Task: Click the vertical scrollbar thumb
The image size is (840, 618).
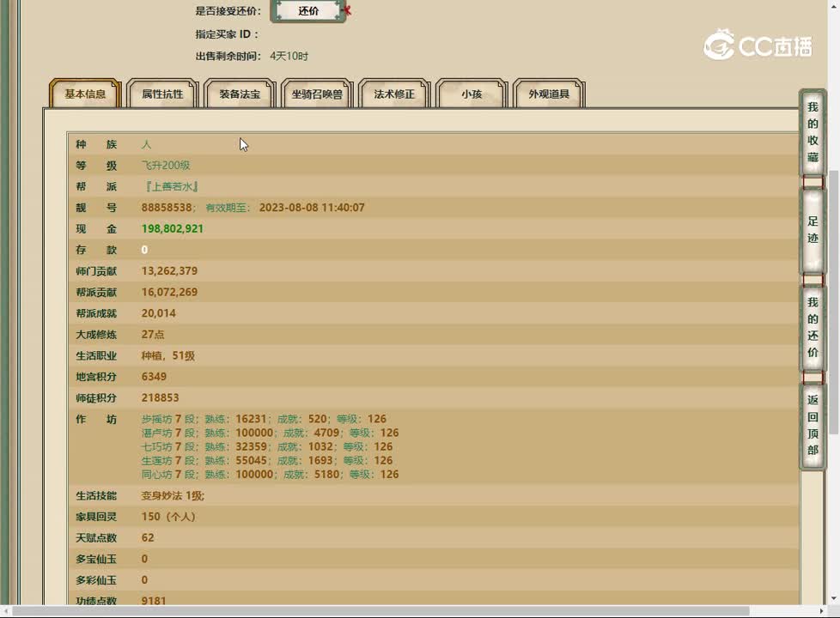Action: click(834, 303)
